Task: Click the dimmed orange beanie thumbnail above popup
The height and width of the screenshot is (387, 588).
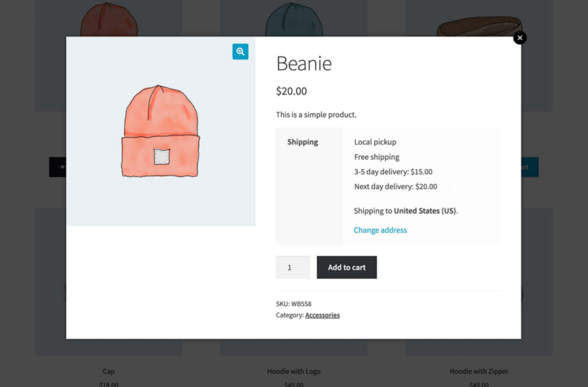Action: coord(109,19)
